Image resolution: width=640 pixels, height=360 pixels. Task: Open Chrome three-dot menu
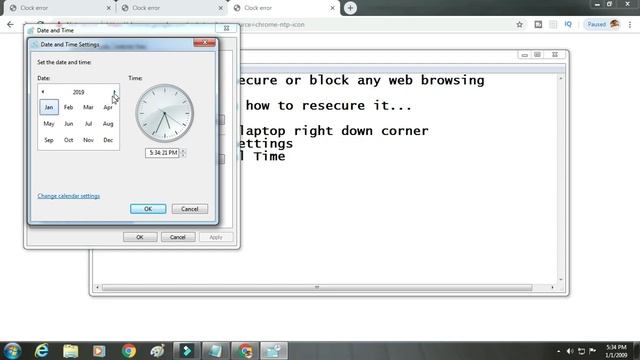tap(630, 24)
